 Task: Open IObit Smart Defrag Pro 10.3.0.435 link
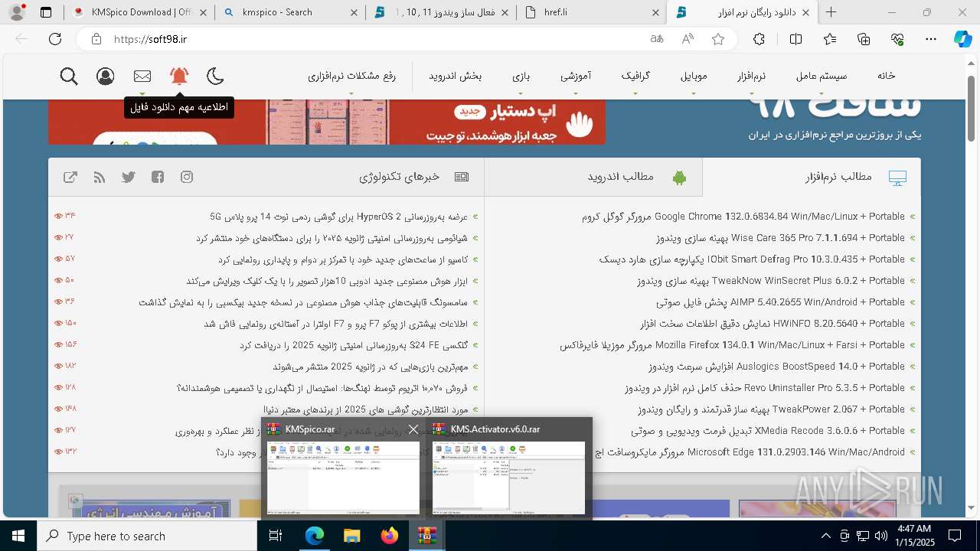(752, 259)
